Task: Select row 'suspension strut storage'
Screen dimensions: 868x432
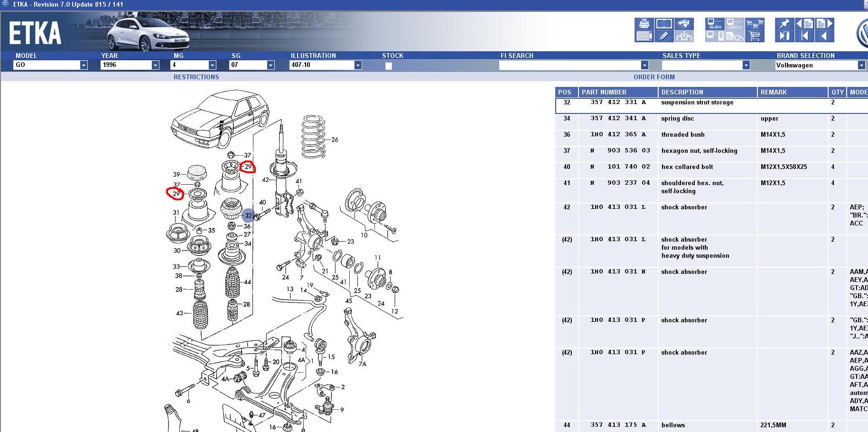Action: coord(711,105)
